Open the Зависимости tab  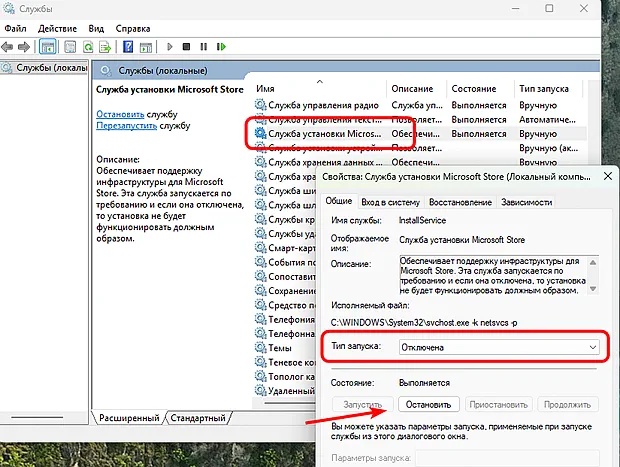point(526,202)
